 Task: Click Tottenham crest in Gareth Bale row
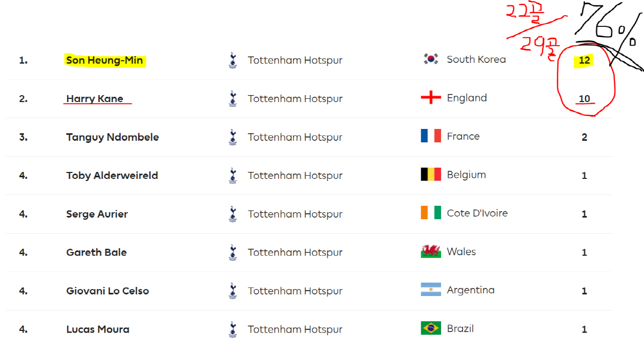232,252
